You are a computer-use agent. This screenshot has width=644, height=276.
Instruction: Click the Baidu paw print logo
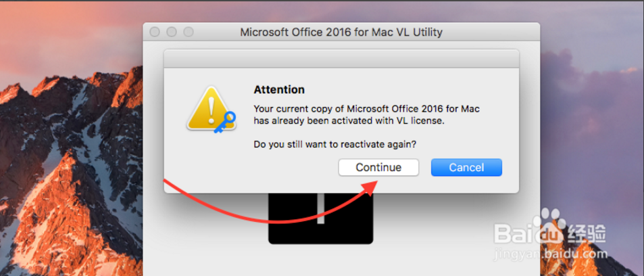coord(551,224)
